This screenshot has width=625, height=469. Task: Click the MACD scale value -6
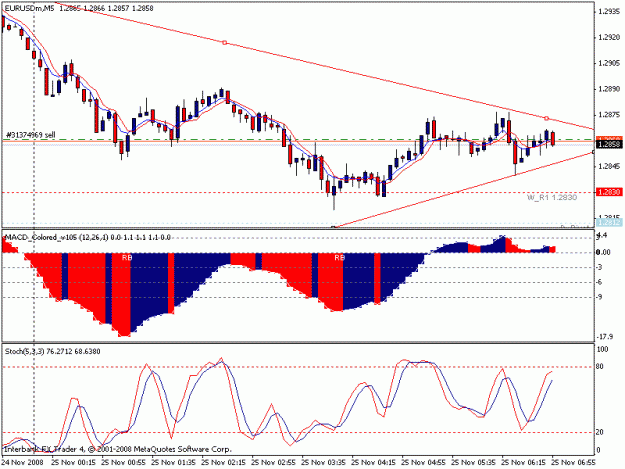click(599, 283)
